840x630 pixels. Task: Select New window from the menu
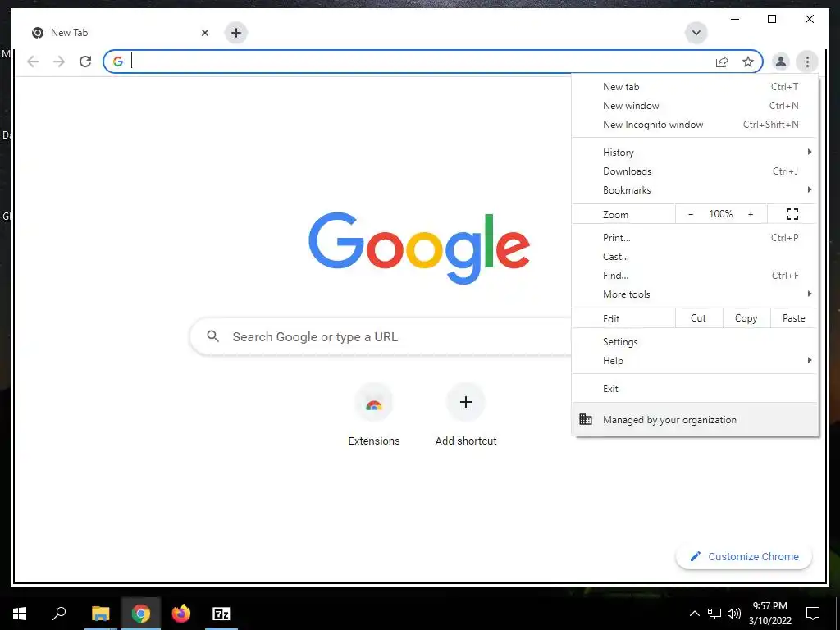click(695, 106)
